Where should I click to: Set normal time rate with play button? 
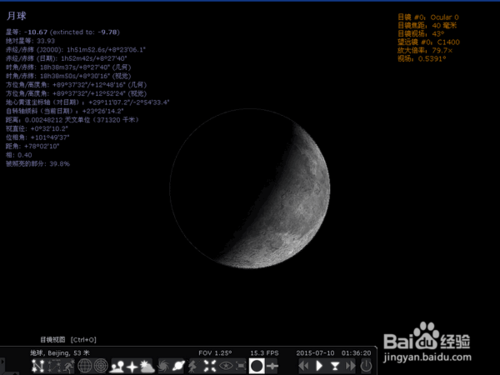319,366
